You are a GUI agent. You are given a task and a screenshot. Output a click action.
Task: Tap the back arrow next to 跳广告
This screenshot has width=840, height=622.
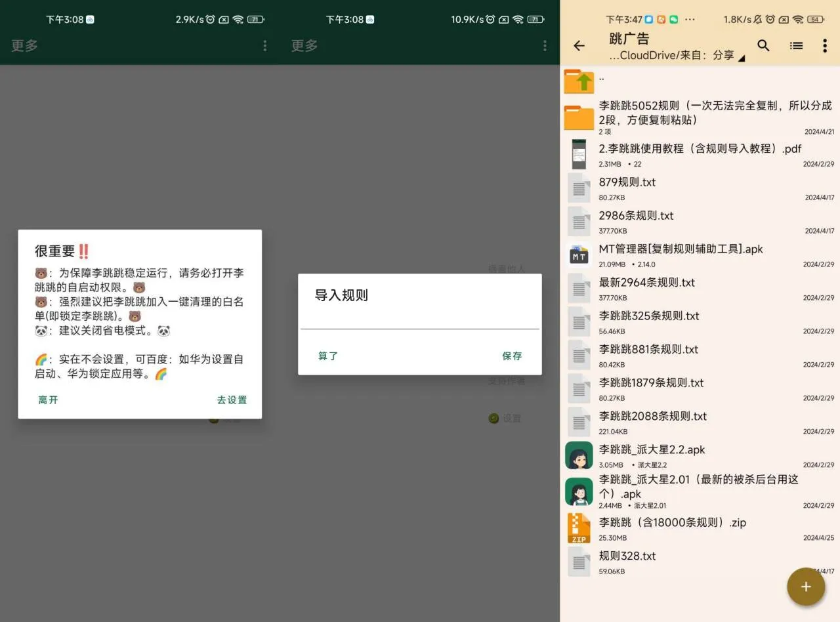(x=578, y=46)
